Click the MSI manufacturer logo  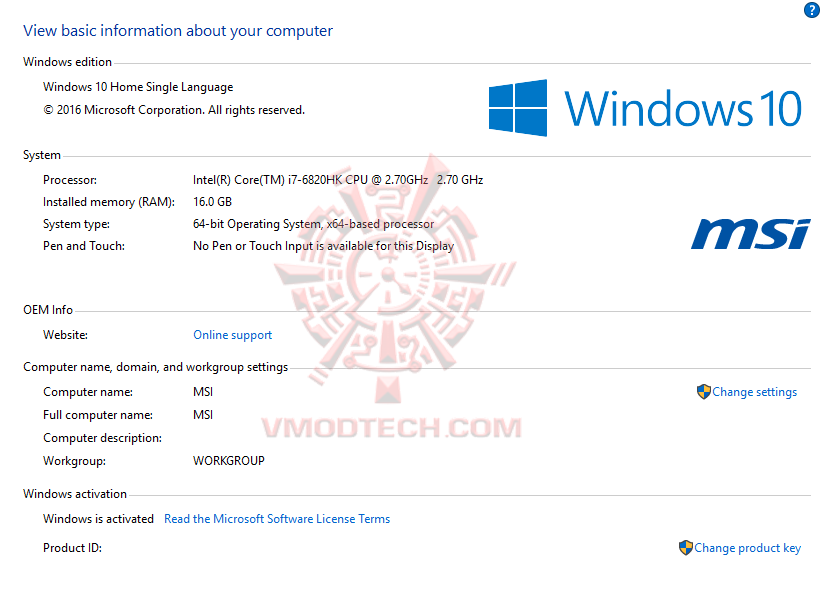(751, 234)
